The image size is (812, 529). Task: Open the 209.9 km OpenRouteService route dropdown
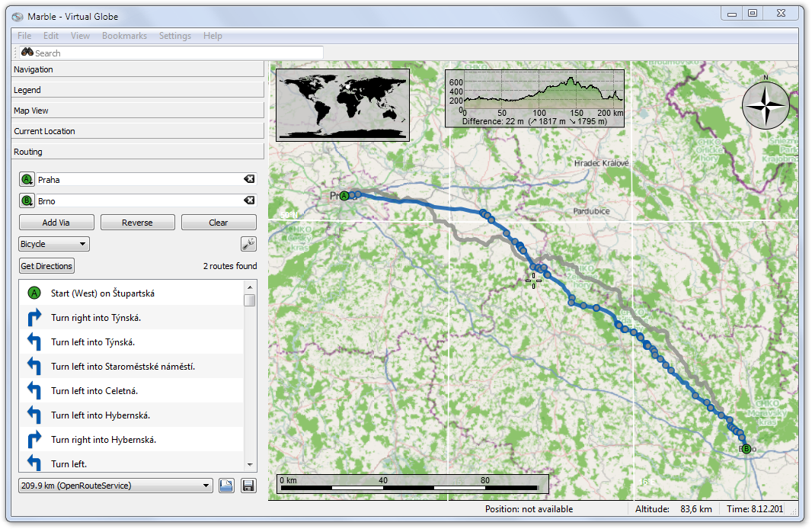tap(116, 486)
